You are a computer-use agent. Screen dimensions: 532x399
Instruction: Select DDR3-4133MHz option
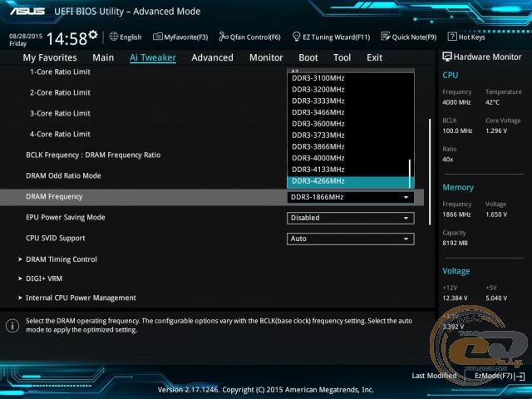click(x=347, y=170)
